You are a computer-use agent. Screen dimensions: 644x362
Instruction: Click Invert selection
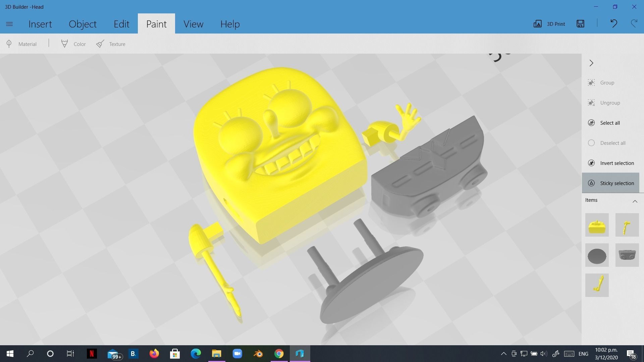coord(610,163)
